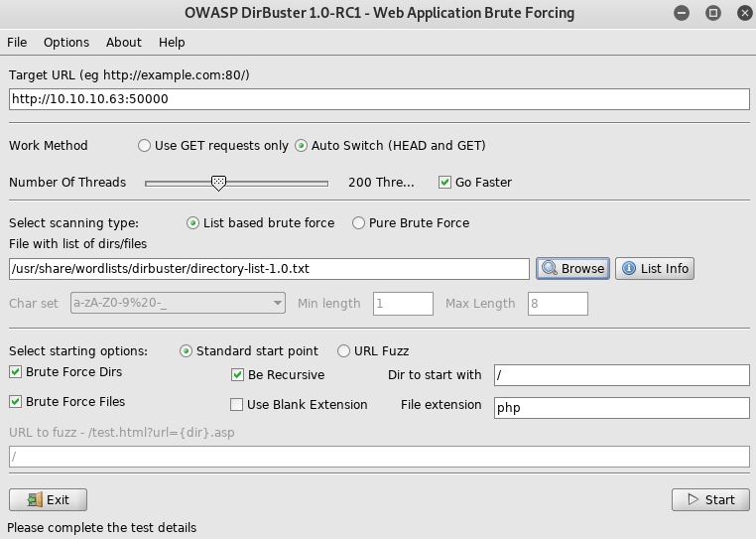Expand the Char set dropdown

(277, 303)
